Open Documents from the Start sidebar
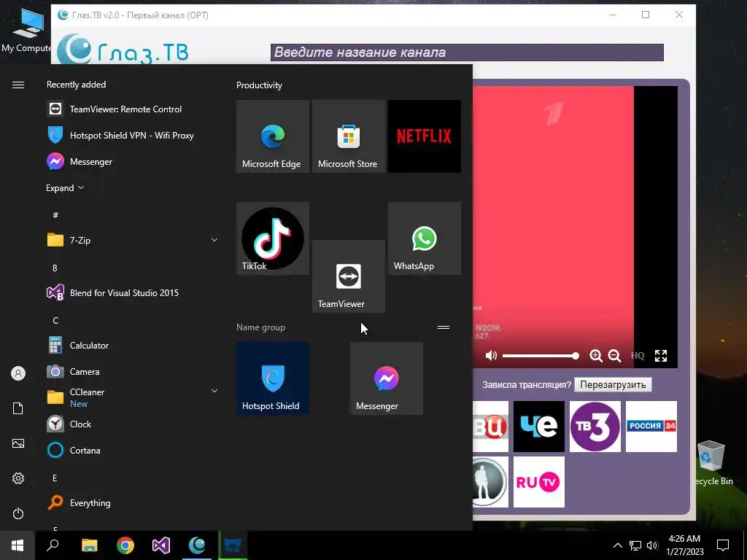 (18, 408)
